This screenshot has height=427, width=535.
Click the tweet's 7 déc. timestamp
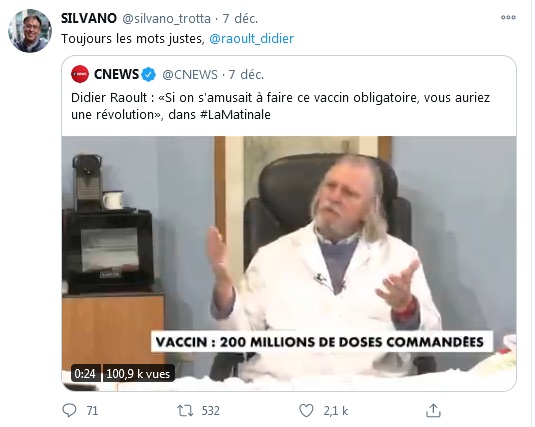coord(240,18)
